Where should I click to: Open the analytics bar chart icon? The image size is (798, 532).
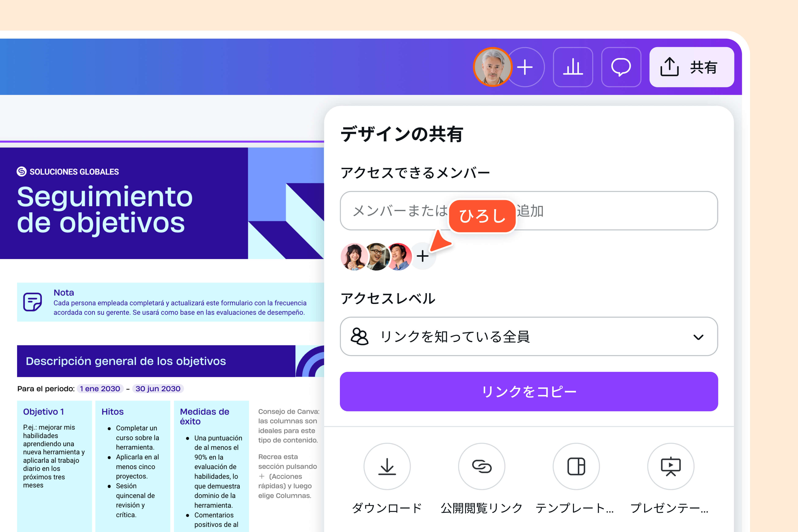573,67
